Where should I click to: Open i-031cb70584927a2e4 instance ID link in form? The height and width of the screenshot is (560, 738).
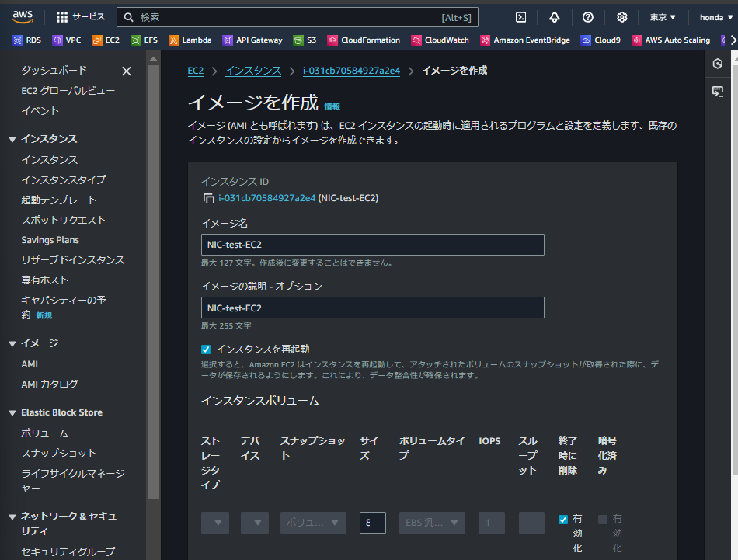(x=267, y=198)
